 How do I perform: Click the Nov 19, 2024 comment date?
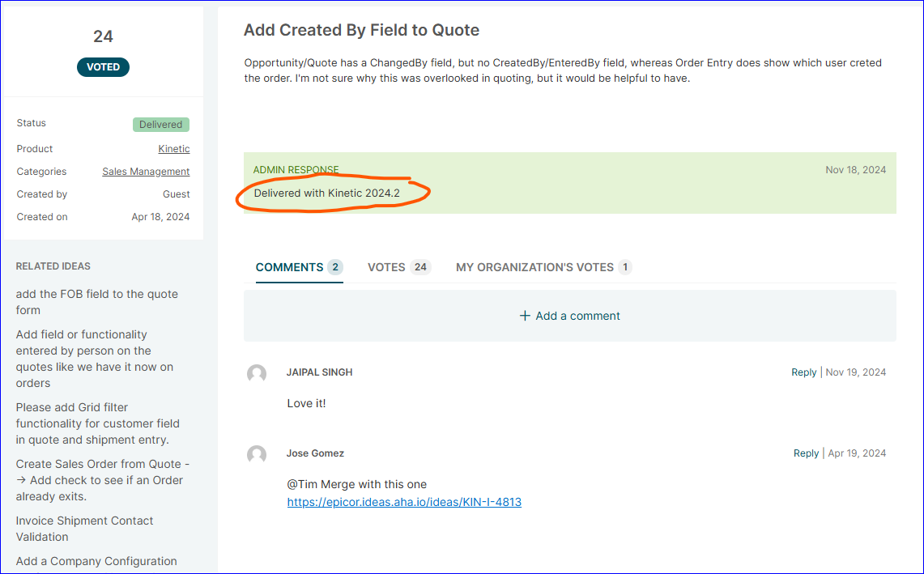(x=856, y=372)
